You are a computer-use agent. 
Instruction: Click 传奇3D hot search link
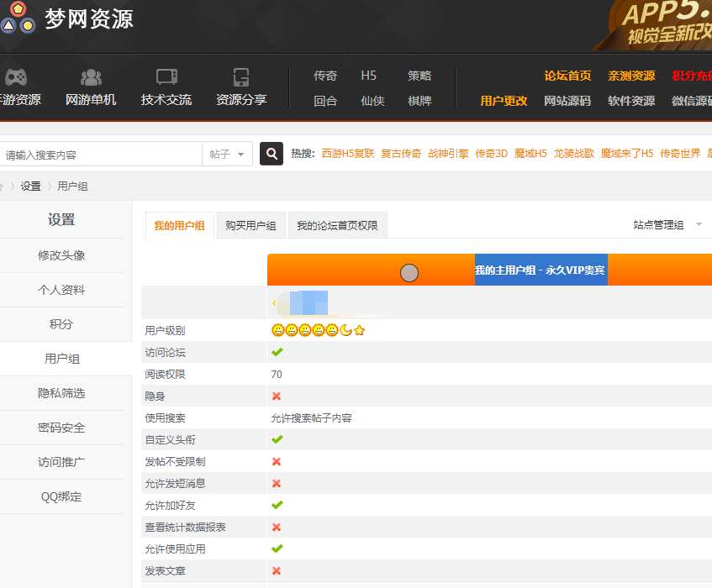pyautogui.click(x=491, y=154)
